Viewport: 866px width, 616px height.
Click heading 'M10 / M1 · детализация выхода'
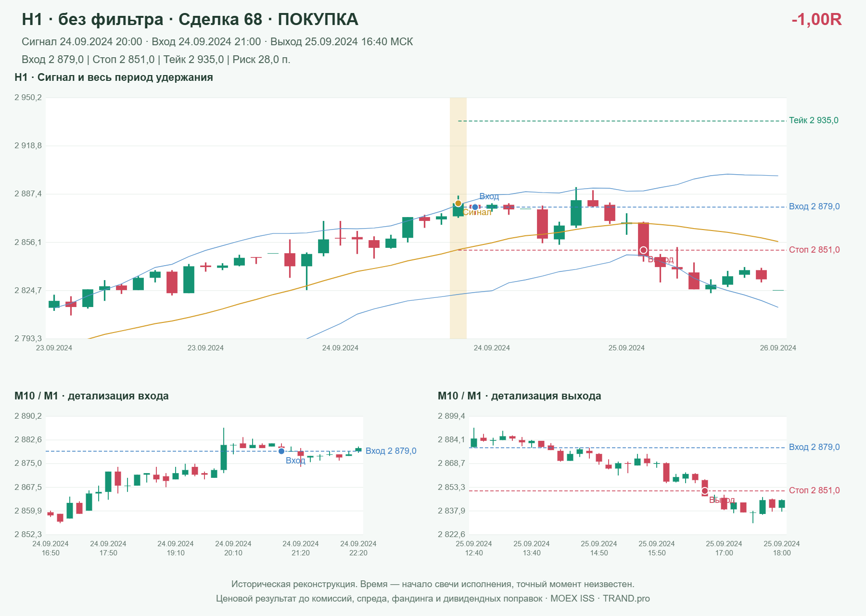[520, 396]
